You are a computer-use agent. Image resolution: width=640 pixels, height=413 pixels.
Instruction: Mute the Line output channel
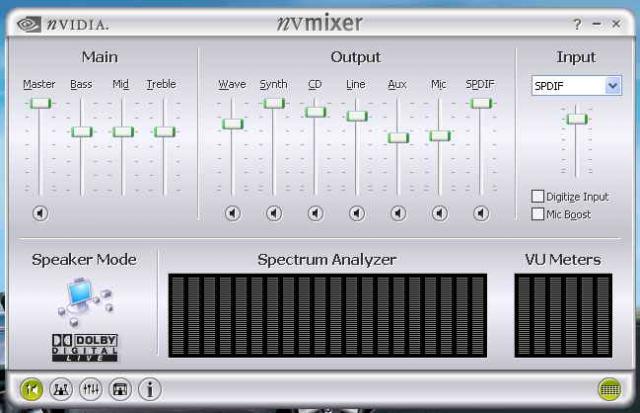(357, 213)
